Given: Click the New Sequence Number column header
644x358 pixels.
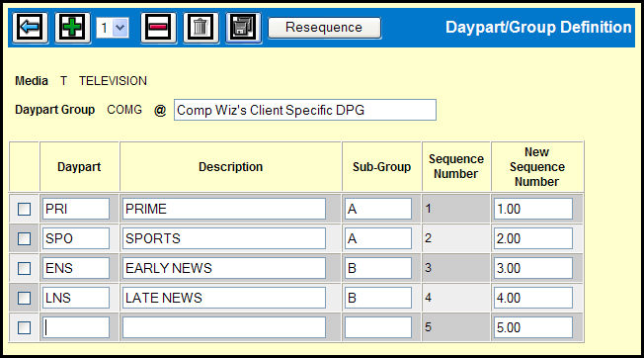Looking at the screenshot, I should click(x=536, y=166).
